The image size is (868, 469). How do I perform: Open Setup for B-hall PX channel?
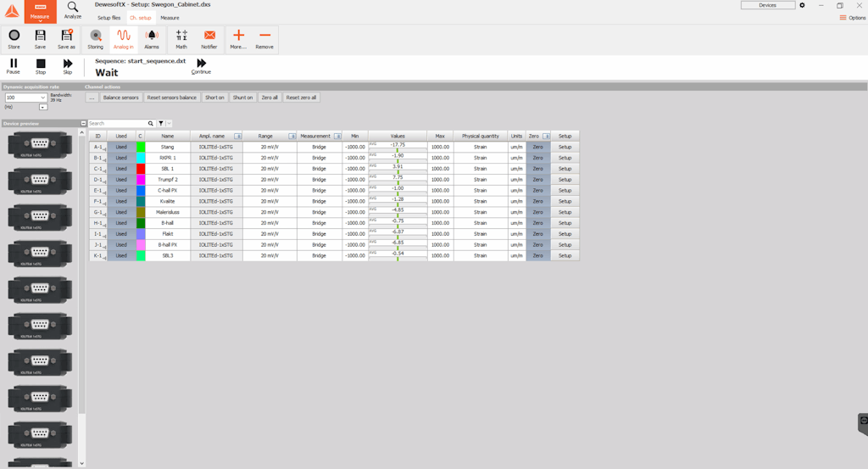click(565, 245)
